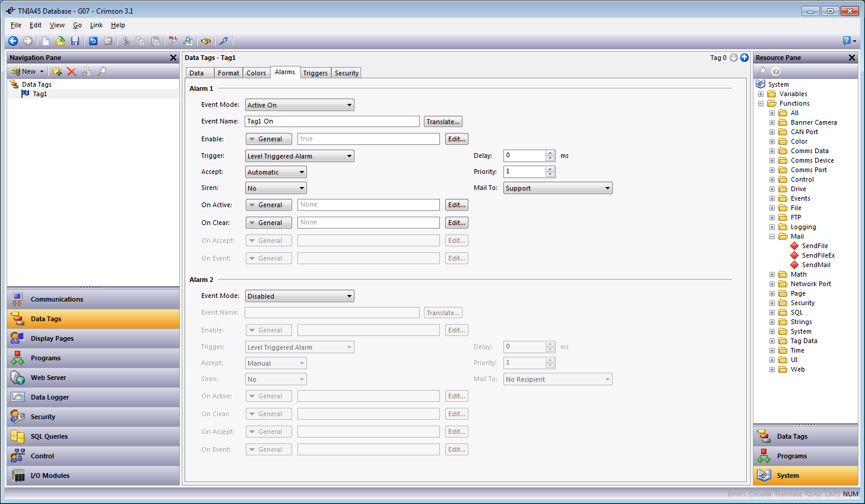Click the binoculars search icon
Viewport: 865px width, 504px height.
click(x=206, y=41)
